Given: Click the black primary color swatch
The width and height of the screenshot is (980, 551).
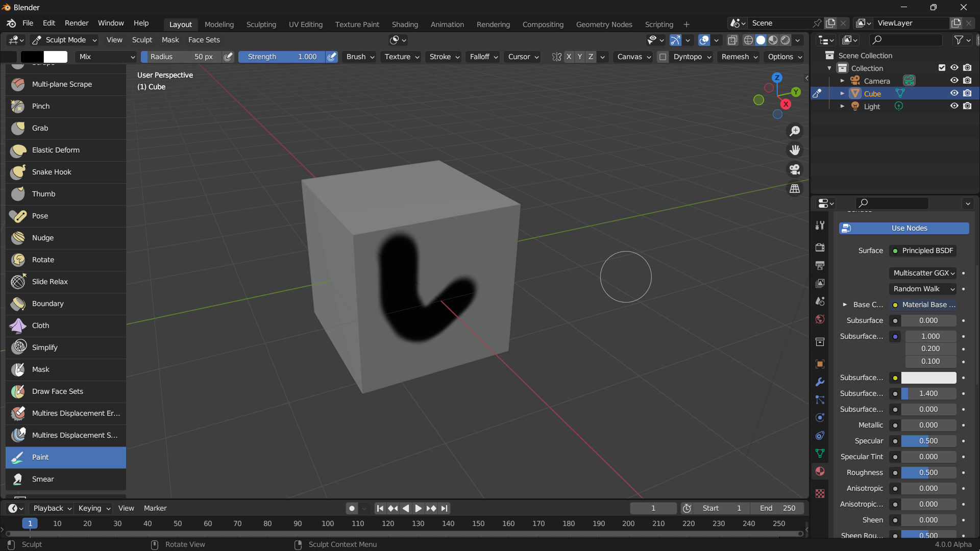Looking at the screenshot, I should point(32,57).
